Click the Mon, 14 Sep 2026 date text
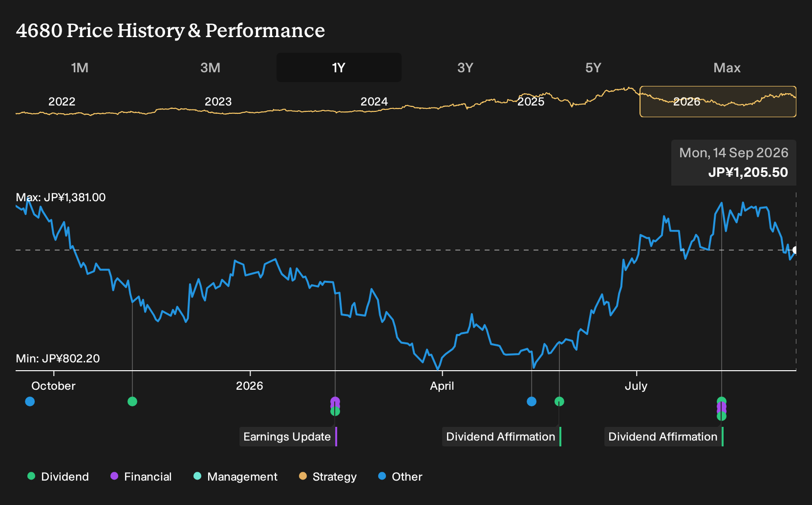 click(734, 153)
